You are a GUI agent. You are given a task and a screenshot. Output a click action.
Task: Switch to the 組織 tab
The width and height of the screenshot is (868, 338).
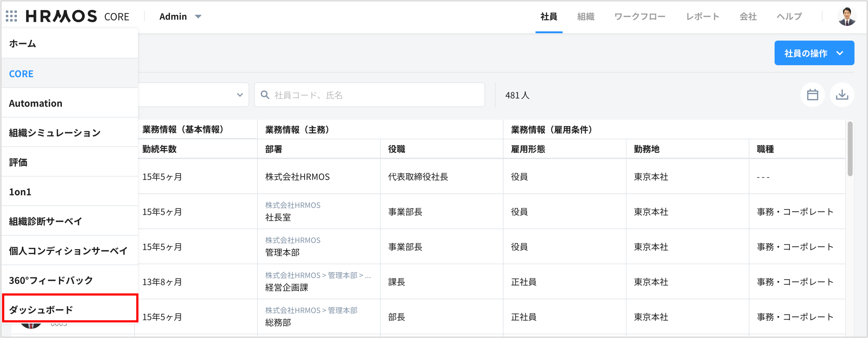point(586,17)
